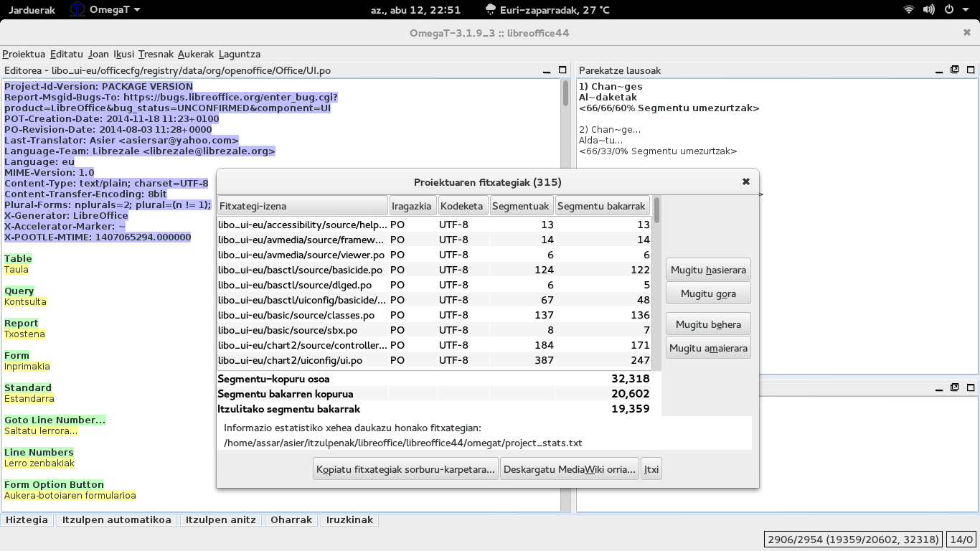
Task: Select libo_ui-eu/avmedia/source/viewer.po file row
Action: (x=435, y=255)
